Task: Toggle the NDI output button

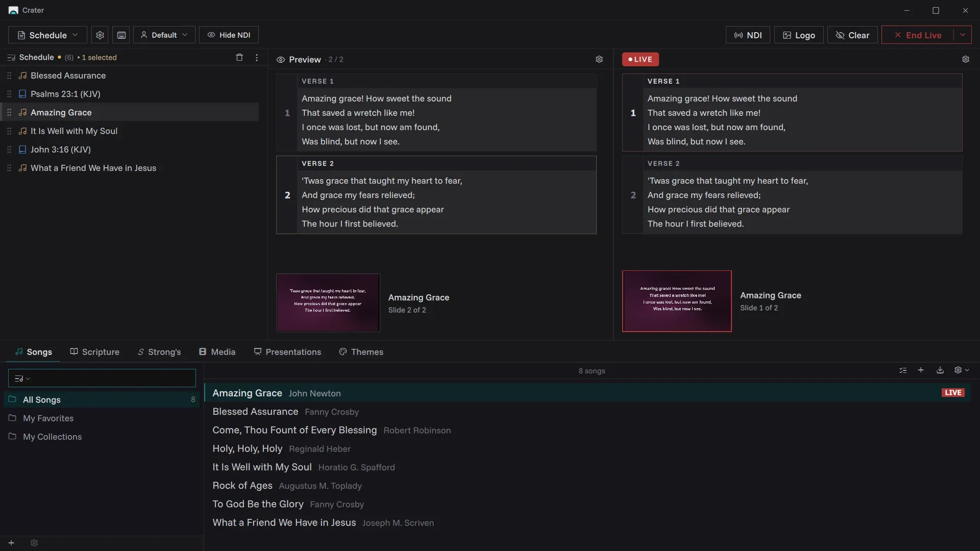Action: (x=748, y=35)
